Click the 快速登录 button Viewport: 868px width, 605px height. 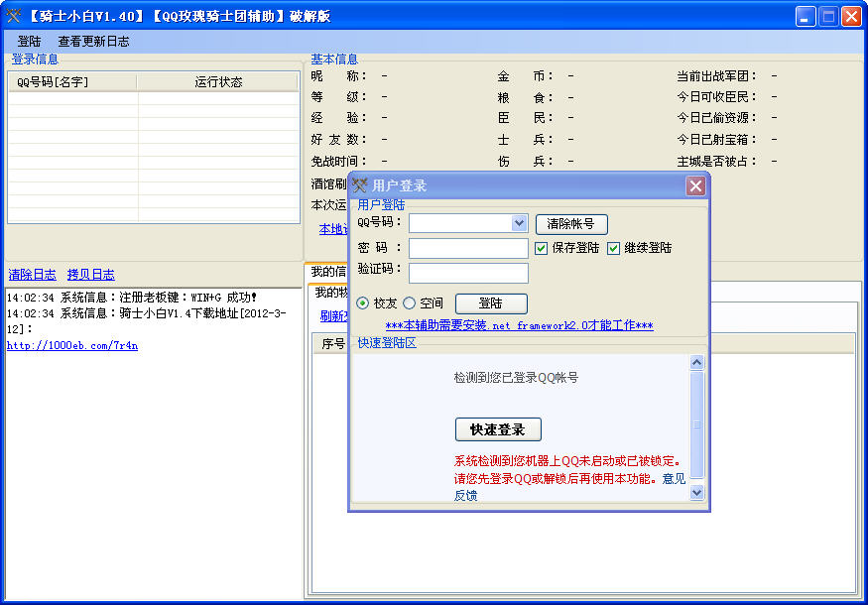(498, 429)
